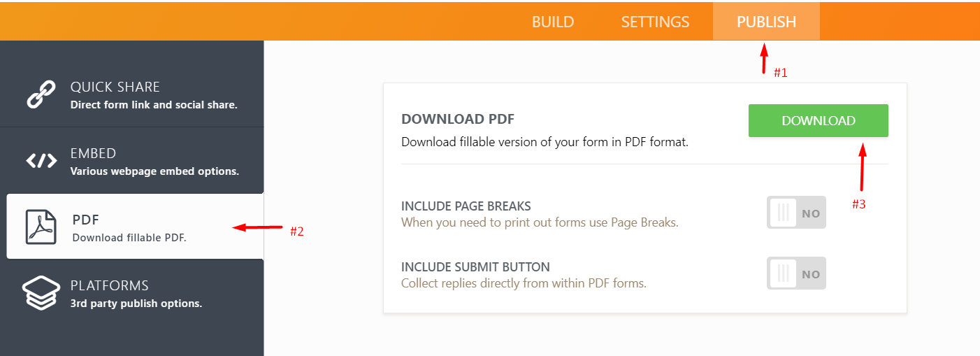Open the PLATFORMS label in sidebar
980x356 pixels.
point(110,285)
